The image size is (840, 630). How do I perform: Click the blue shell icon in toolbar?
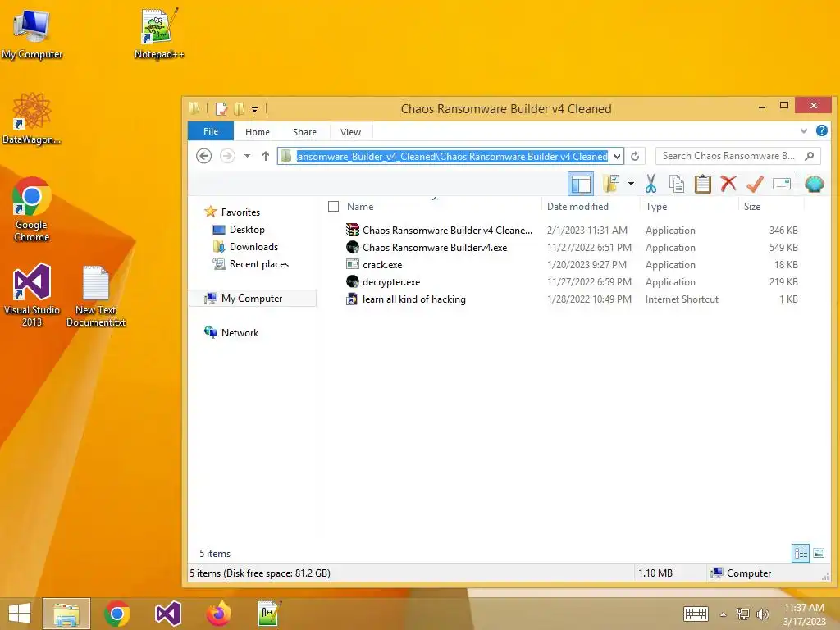[x=814, y=185]
